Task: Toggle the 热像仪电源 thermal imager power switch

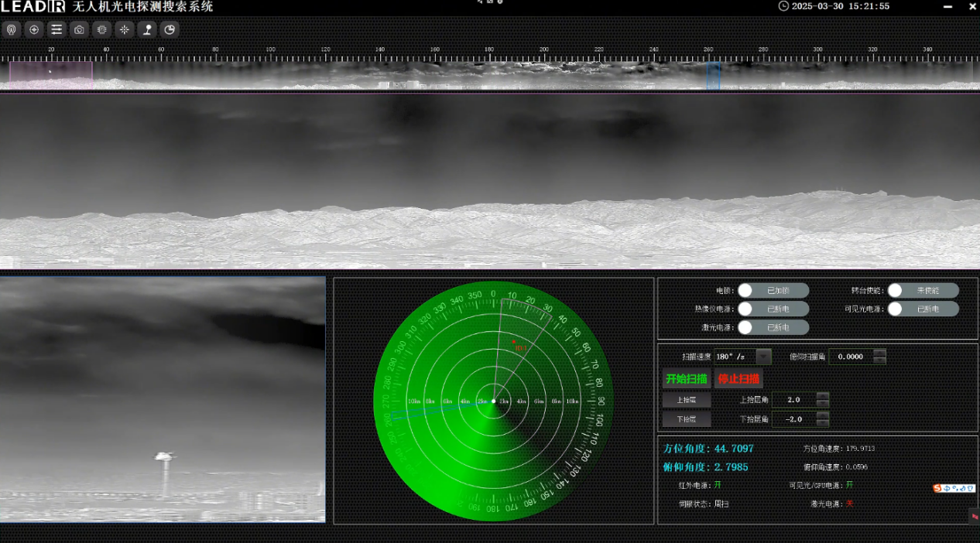Action: point(773,309)
